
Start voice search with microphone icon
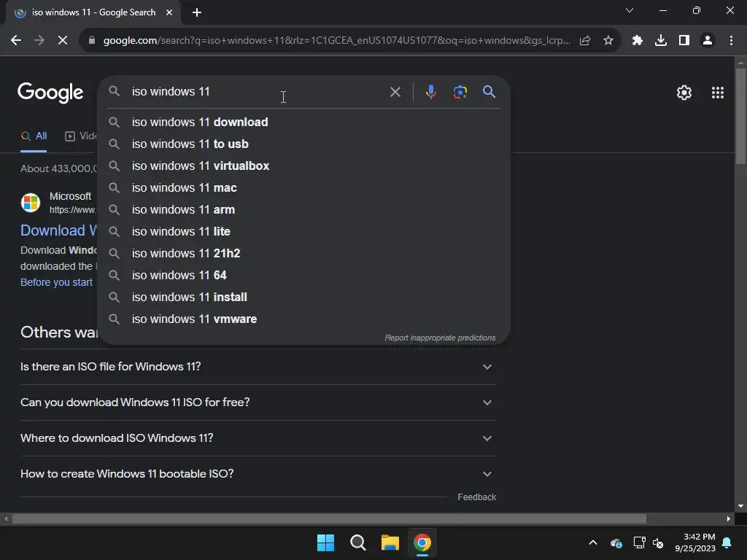point(430,91)
